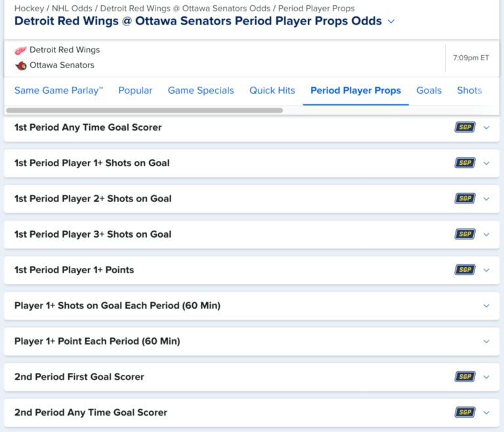Click the Detroit Red Wings team logo

point(21,50)
